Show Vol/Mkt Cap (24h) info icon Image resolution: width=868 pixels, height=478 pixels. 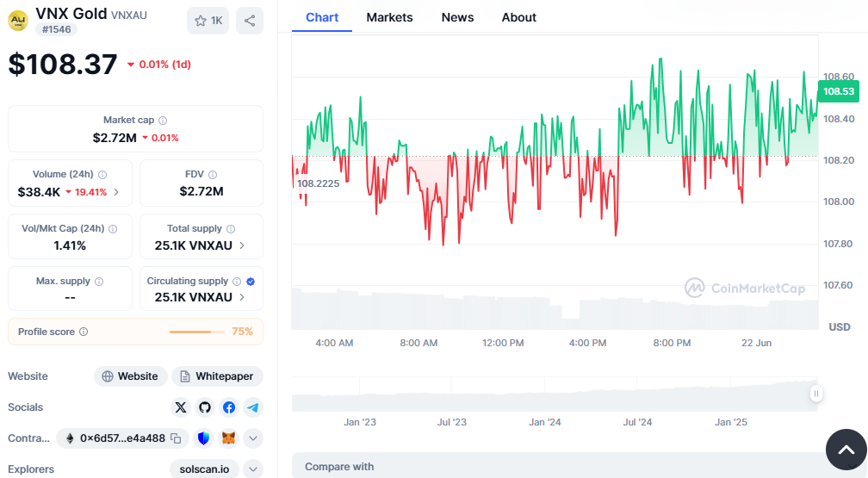click(113, 229)
